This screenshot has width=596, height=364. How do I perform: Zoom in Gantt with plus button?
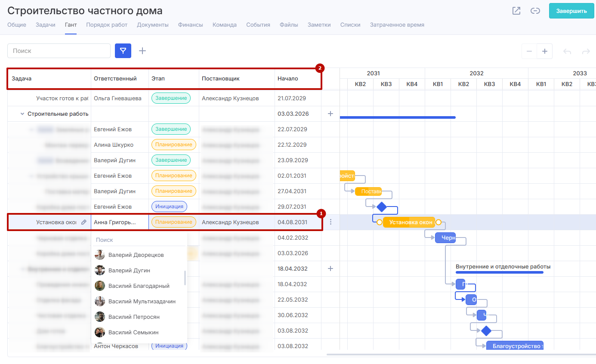[544, 51]
